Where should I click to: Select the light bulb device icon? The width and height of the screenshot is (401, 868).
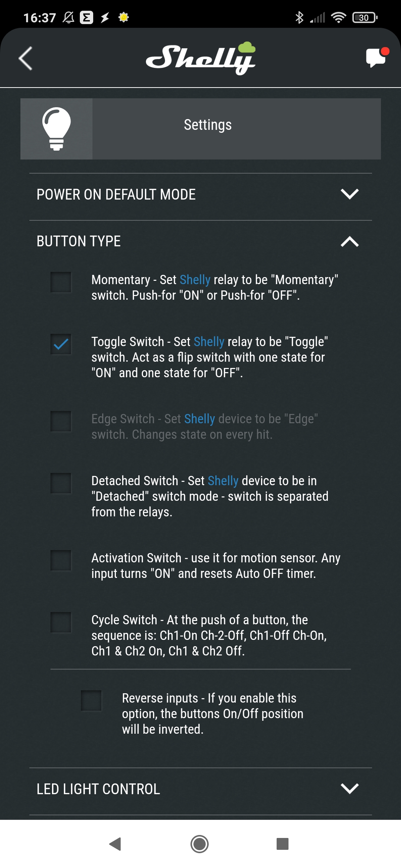pos(56,129)
